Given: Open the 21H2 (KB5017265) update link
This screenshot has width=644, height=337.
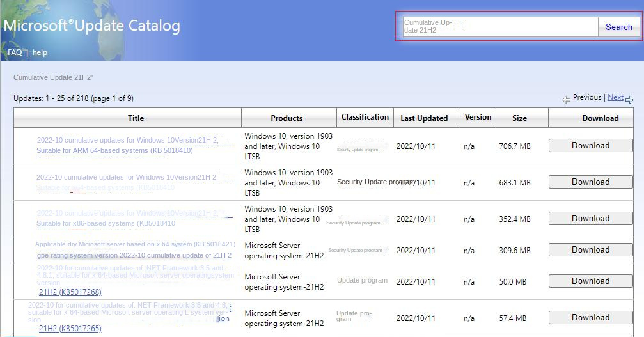Looking at the screenshot, I should tap(70, 329).
